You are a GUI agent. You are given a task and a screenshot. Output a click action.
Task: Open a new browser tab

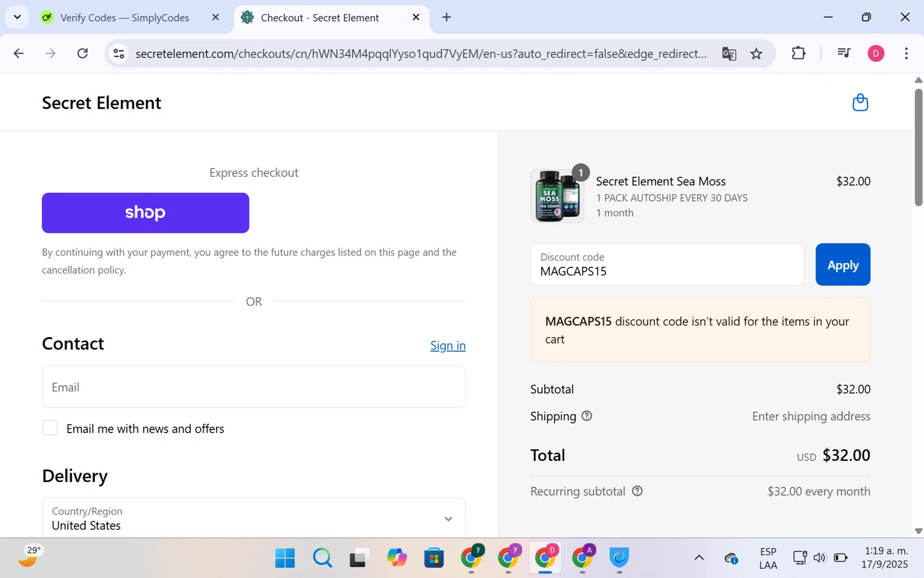point(447,17)
